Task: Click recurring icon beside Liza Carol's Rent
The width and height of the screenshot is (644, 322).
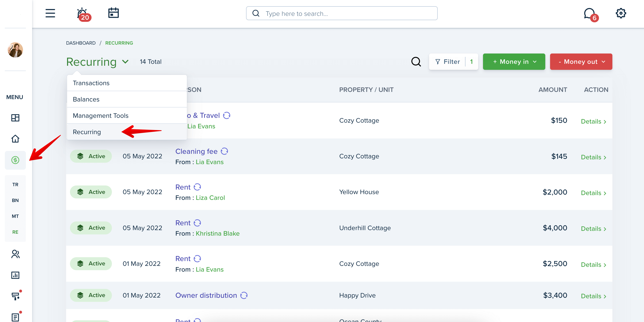Action: click(197, 187)
